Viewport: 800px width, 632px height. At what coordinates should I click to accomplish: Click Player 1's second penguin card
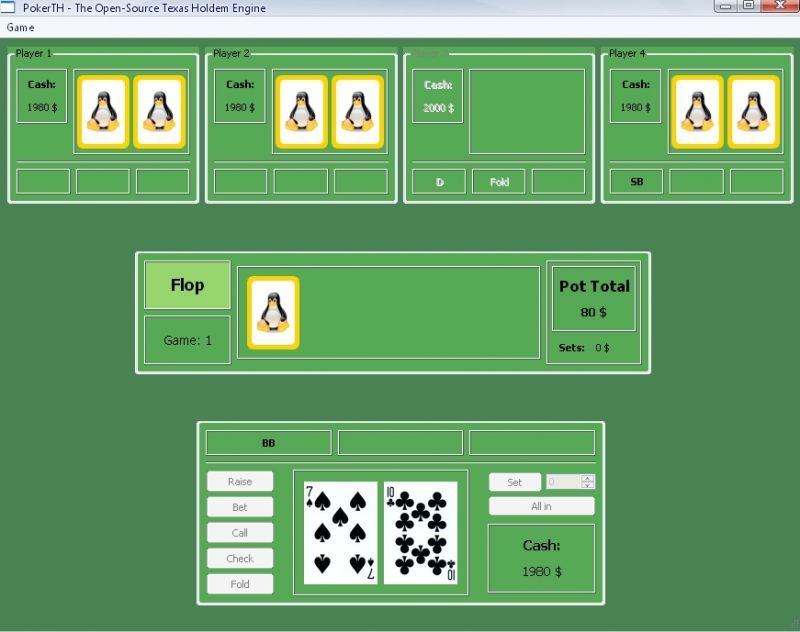point(159,111)
